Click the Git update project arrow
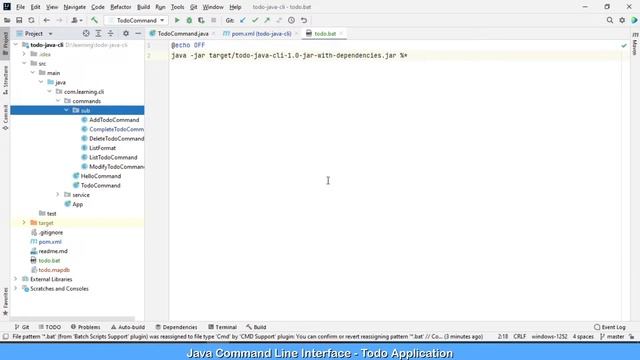 (243, 20)
